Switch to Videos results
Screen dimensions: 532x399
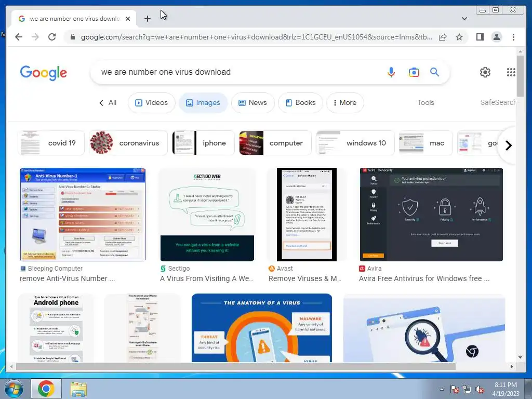[x=151, y=102]
